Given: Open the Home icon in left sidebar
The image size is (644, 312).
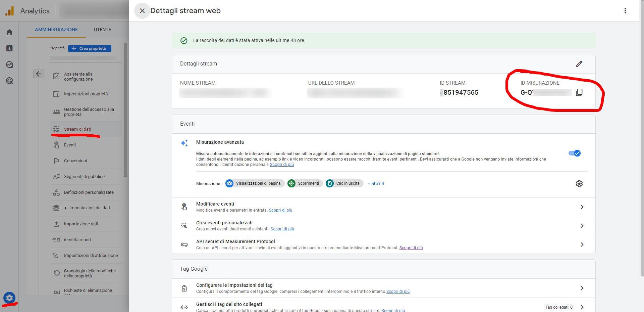Looking at the screenshot, I should click(9, 32).
